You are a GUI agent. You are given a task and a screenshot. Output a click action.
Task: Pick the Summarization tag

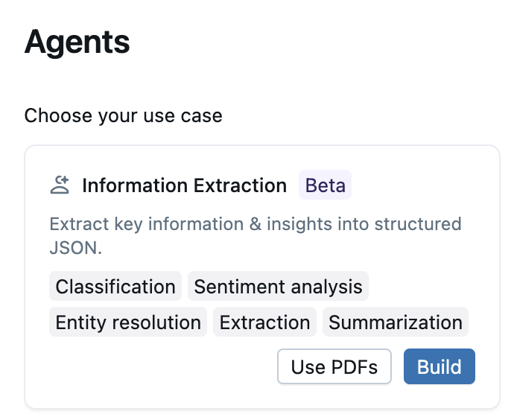(396, 322)
